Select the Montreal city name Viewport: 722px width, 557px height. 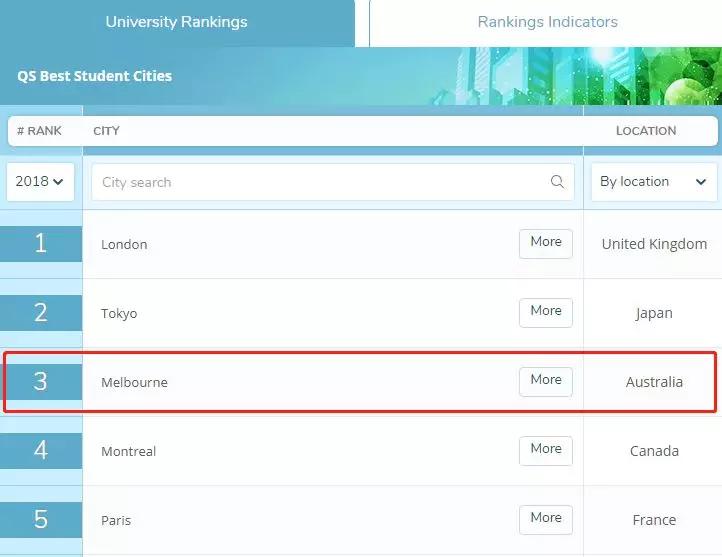[128, 452]
